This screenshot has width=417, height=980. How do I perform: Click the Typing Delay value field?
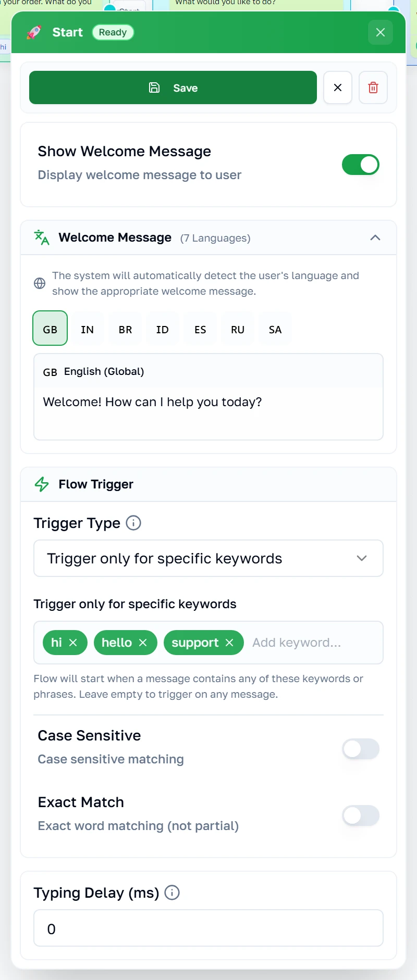[x=208, y=928]
